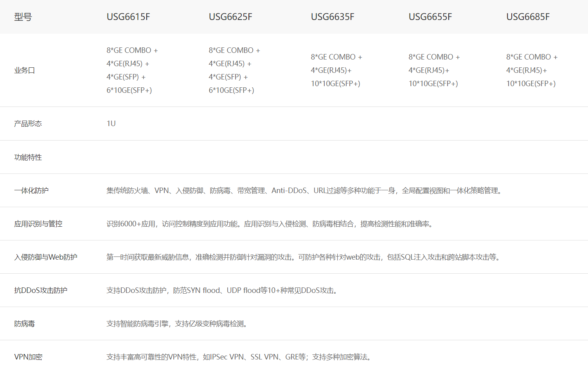Screen dimensions: 588x372
Task: Click the 应用识别与管控 row label
Action: 38,224
